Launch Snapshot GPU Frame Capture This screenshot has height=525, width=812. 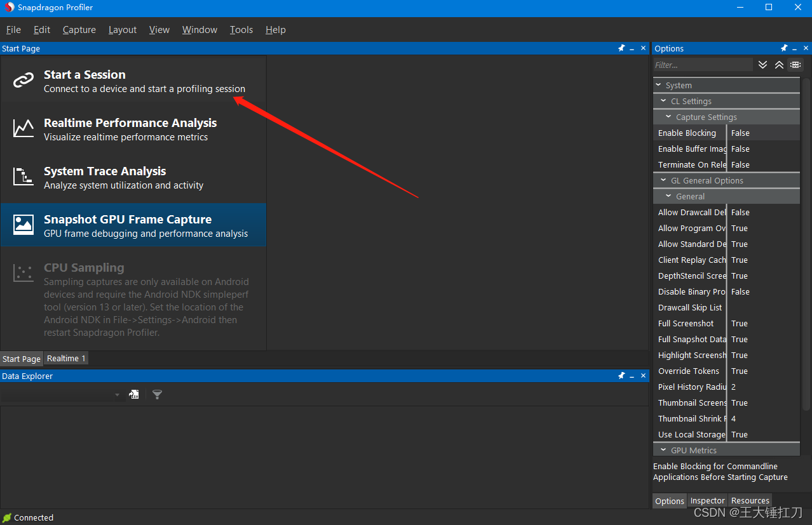[x=133, y=225]
